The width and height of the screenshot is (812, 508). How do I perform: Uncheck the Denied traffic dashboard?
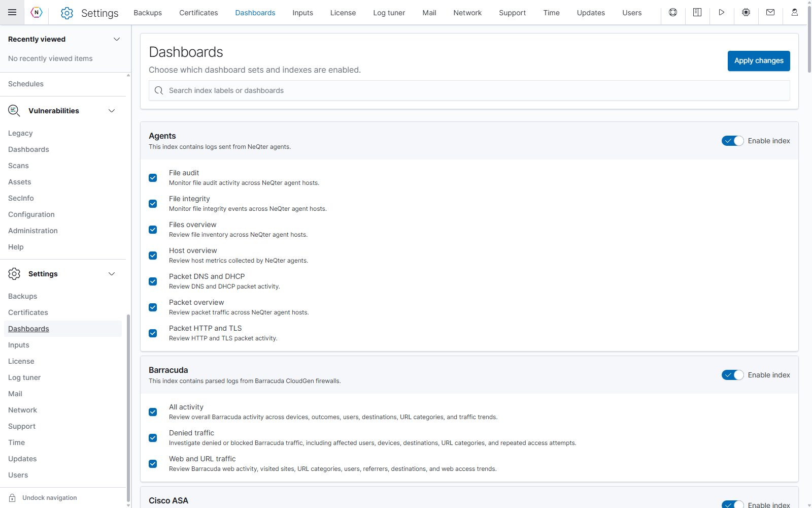(x=153, y=438)
